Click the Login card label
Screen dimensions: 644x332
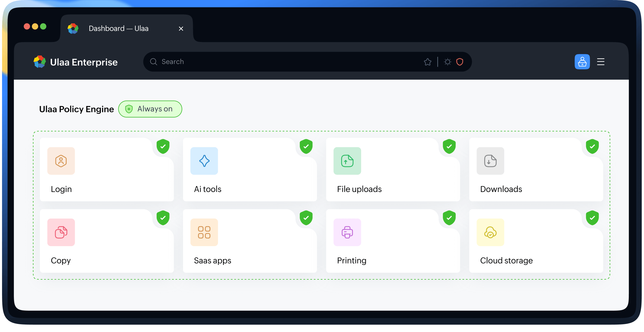coord(61,189)
